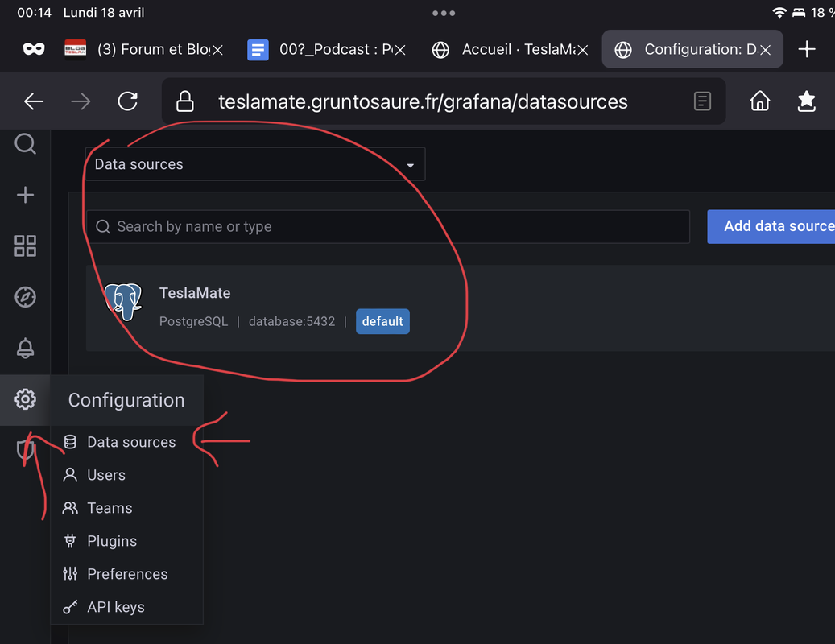
Task: Click the Search by name or type field
Action: (387, 227)
